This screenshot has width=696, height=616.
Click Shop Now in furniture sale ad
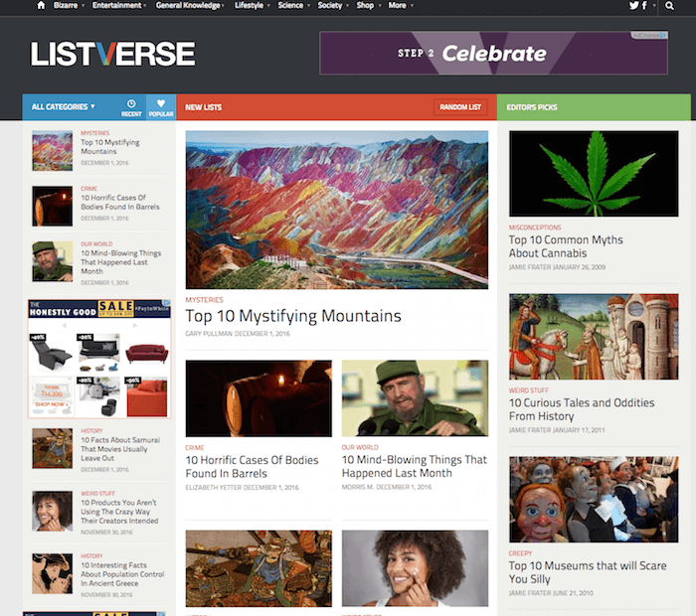(x=52, y=404)
